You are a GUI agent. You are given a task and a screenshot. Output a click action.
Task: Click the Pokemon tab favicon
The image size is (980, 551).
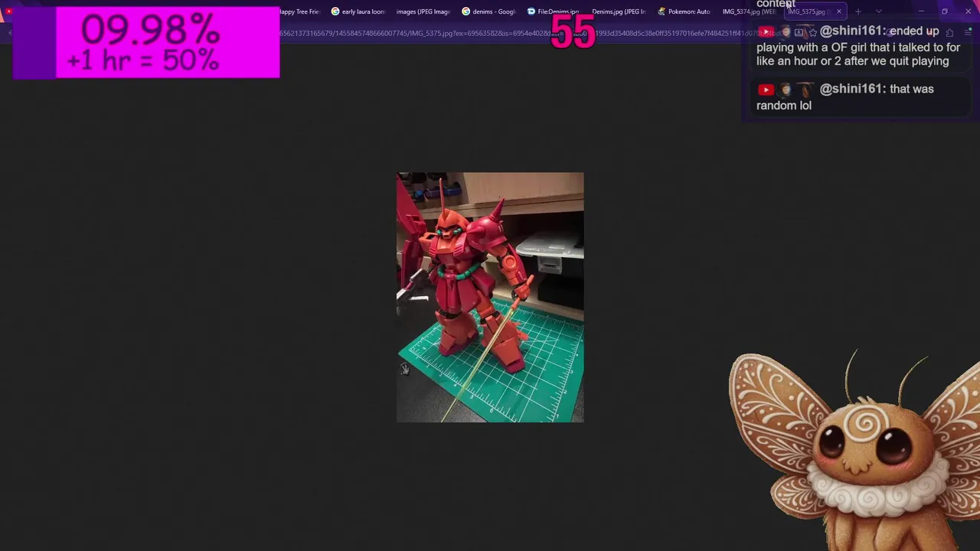point(661,11)
